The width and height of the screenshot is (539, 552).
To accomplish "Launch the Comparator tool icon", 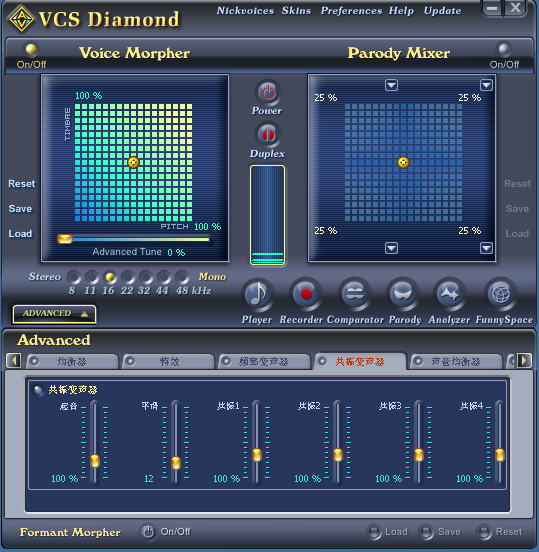I will coord(354,294).
